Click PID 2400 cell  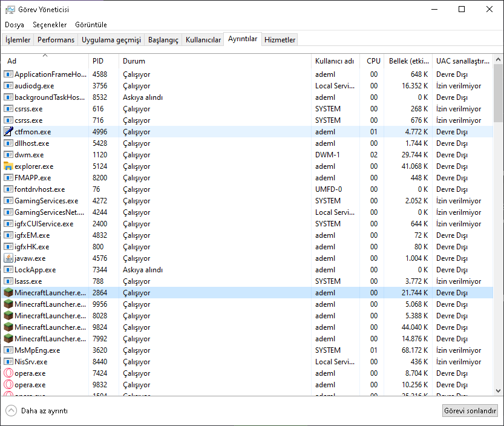[100, 224]
